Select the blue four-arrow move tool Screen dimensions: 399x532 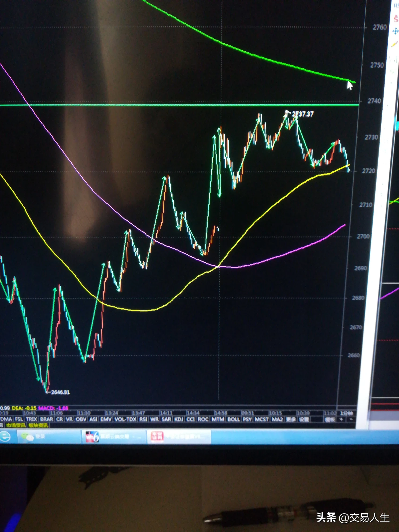click(x=395, y=31)
